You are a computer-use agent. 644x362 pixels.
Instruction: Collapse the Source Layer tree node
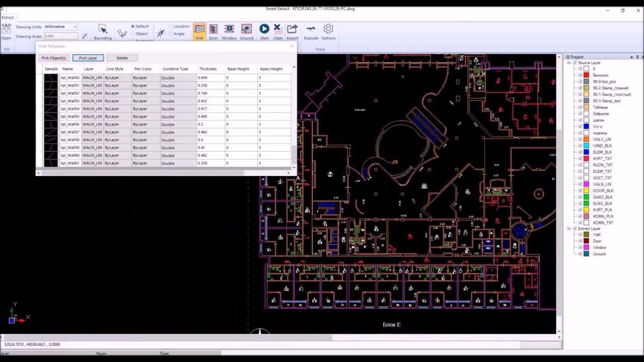pyautogui.click(x=569, y=63)
